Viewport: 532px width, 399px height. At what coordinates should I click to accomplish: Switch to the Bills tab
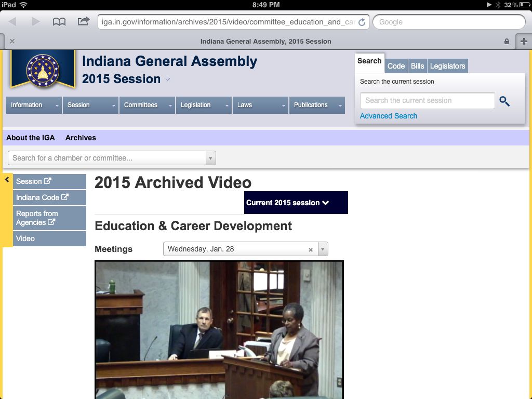(417, 66)
